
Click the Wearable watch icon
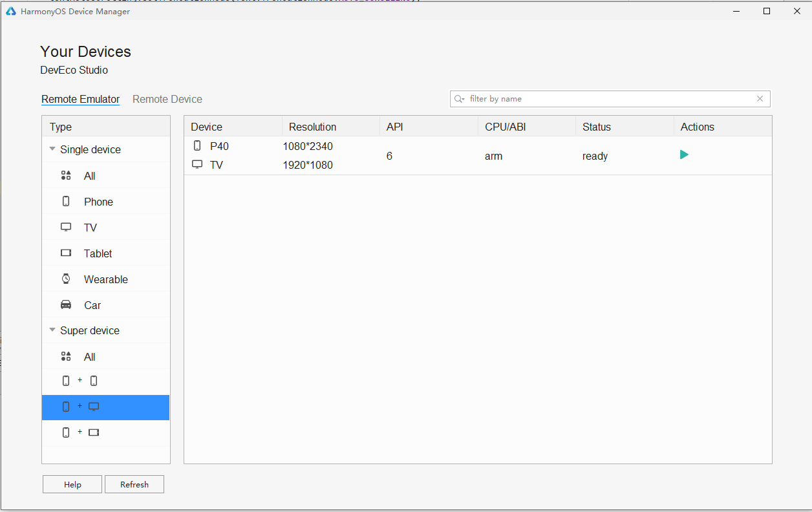click(x=66, y=279)
